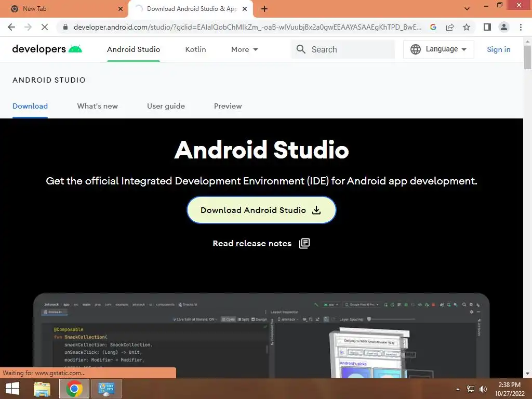Image resolution: width=532 pixels, height=399 pixels.
Task: Click Download Android Studio button
Action: 261,210
